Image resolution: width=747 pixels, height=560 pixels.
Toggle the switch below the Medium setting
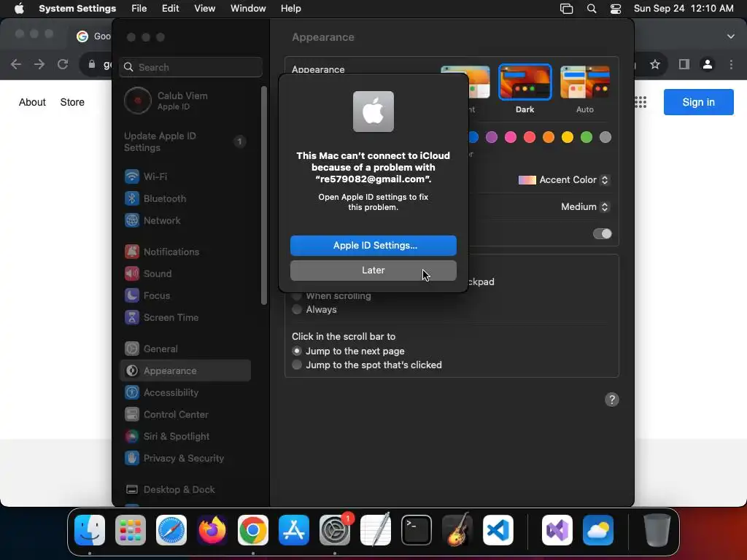pyautogui.click(x=602, y=234)
